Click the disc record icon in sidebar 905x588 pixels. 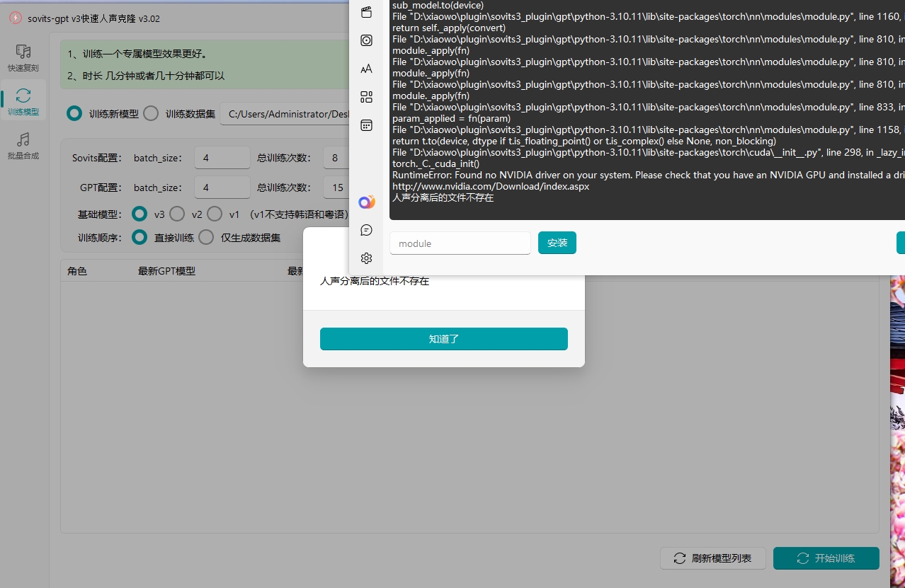[366, 40]
